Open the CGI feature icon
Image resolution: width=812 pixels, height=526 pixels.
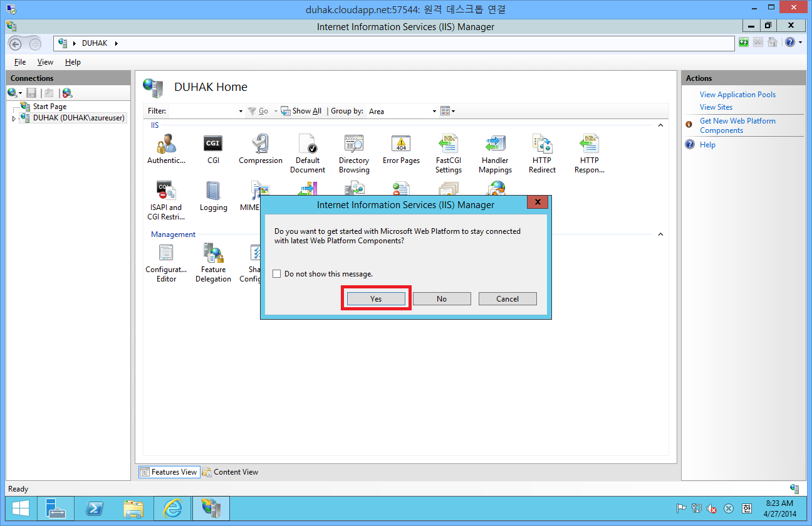(213, 149)
